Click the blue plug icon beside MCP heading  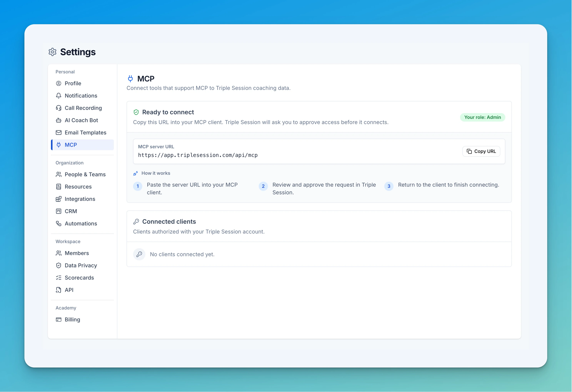click(x=130, y=79)
